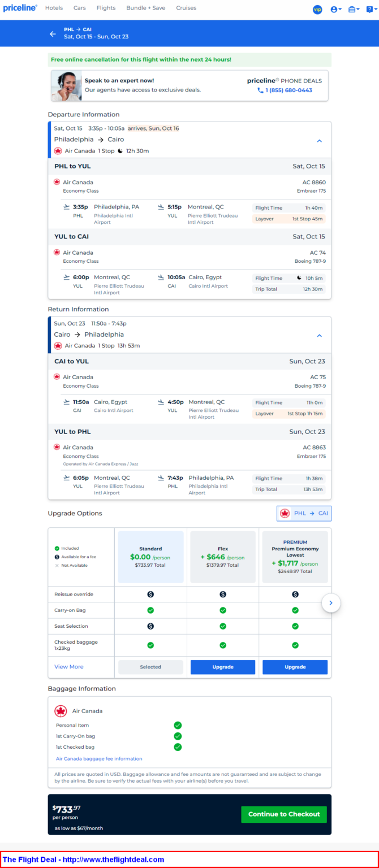Open the Flights menu
Screen dimensions: 379x868
point(106,8)
